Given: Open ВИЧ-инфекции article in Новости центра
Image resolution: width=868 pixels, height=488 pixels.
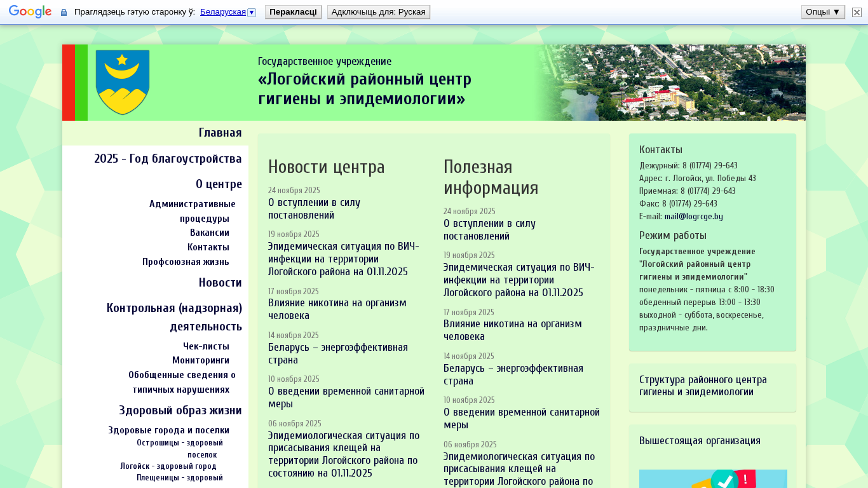Looking at the screenshot, I should tap(344, 259).
